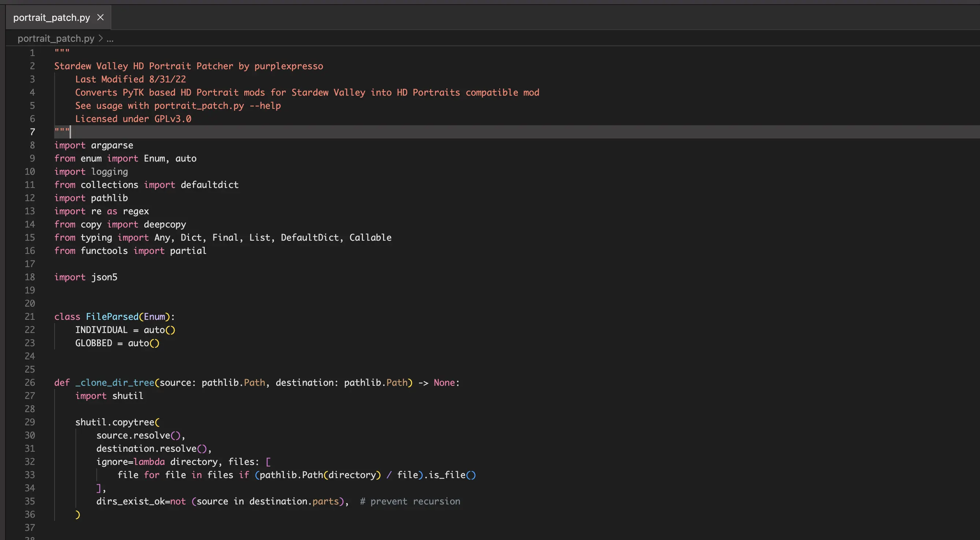Click portrait_patch.py in the breadcrumb
Image resolution: width=980 pixels, height=540 pixels.
click(x=56, y=38)
